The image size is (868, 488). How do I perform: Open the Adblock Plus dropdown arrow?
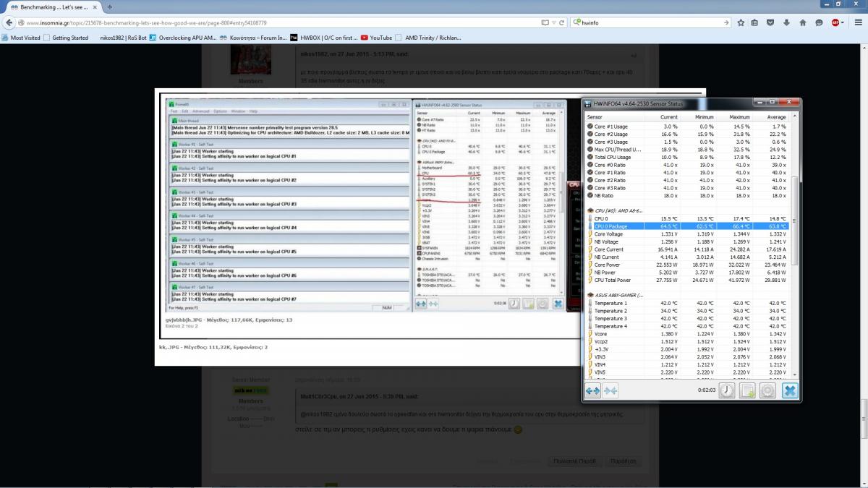tap(843, 22)
